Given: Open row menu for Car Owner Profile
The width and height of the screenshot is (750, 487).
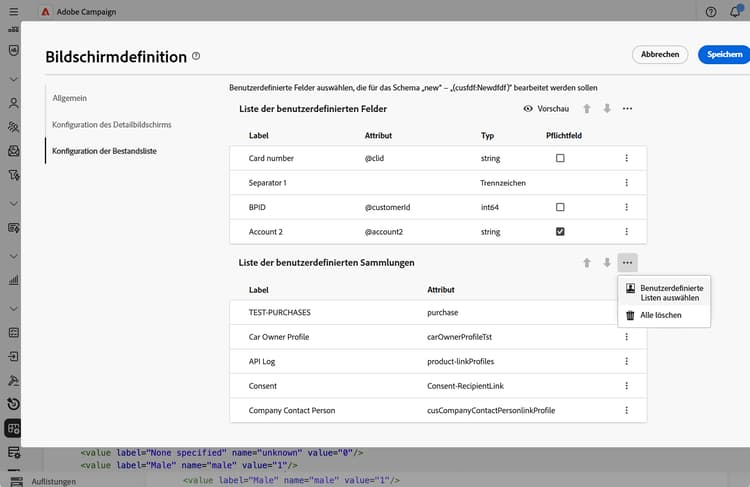Looking at the screenshot, I should coord(627,337).
